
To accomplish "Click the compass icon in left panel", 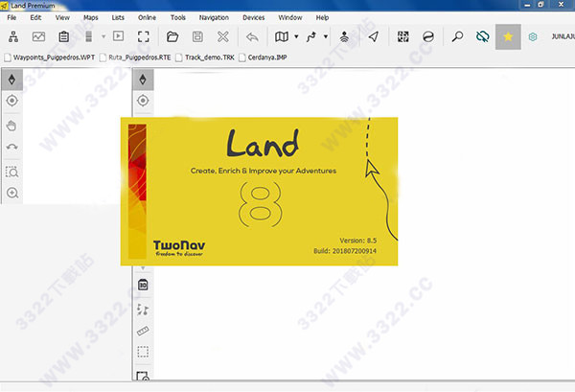I will pos(11,80).
